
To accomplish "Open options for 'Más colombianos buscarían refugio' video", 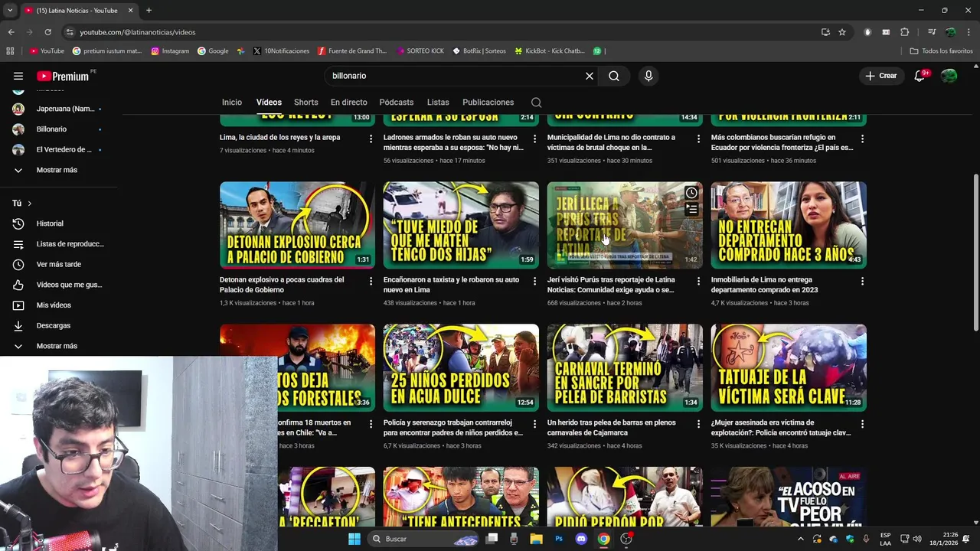I will [x=862, y=139].
